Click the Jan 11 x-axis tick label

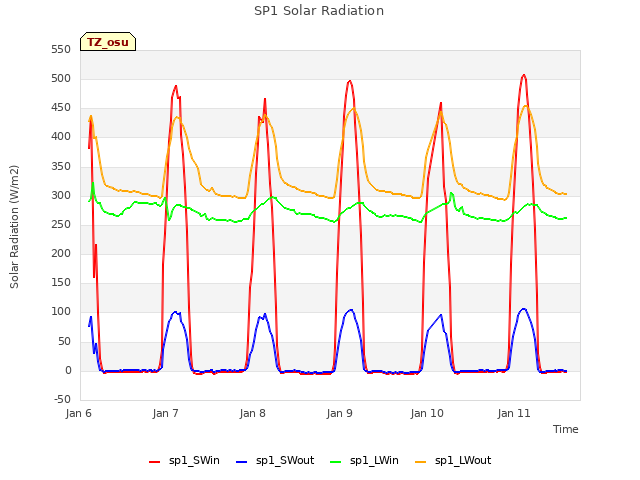(x=514, y=413)
